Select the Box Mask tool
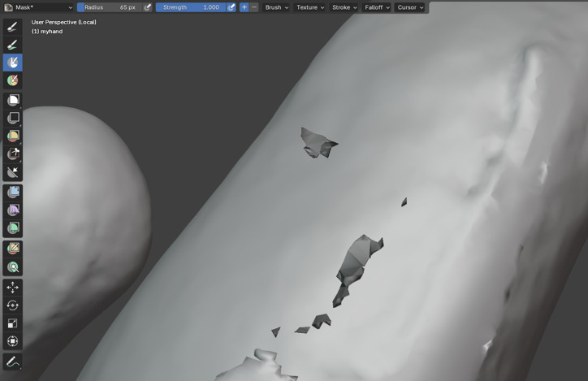This screenshot has width=588, height=381. [13, 100]
